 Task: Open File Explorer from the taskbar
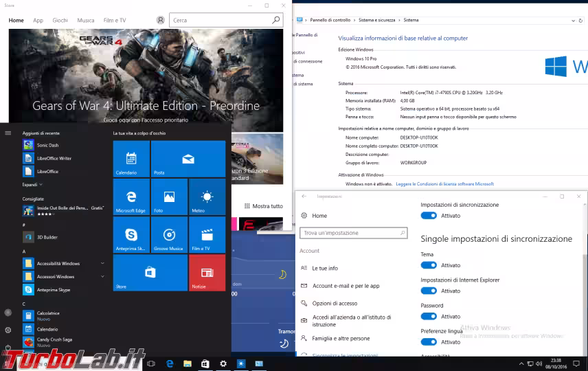(x=188, y=363)
